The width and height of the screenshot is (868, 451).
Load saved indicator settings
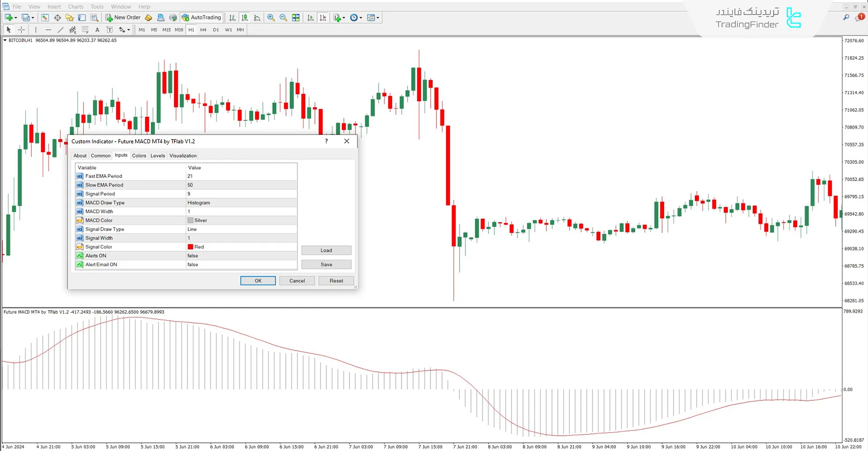pyautogui.click(x=326, y=250)
